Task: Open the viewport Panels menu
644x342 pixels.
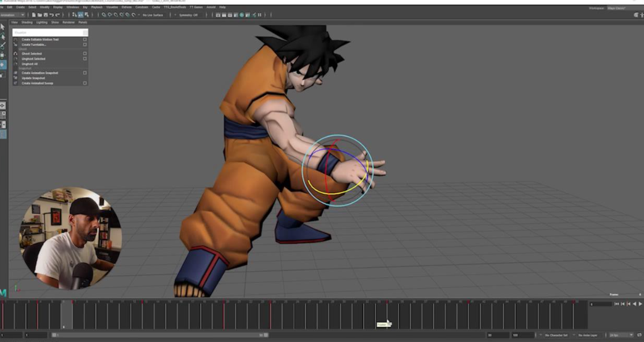Action: [83, 22]
